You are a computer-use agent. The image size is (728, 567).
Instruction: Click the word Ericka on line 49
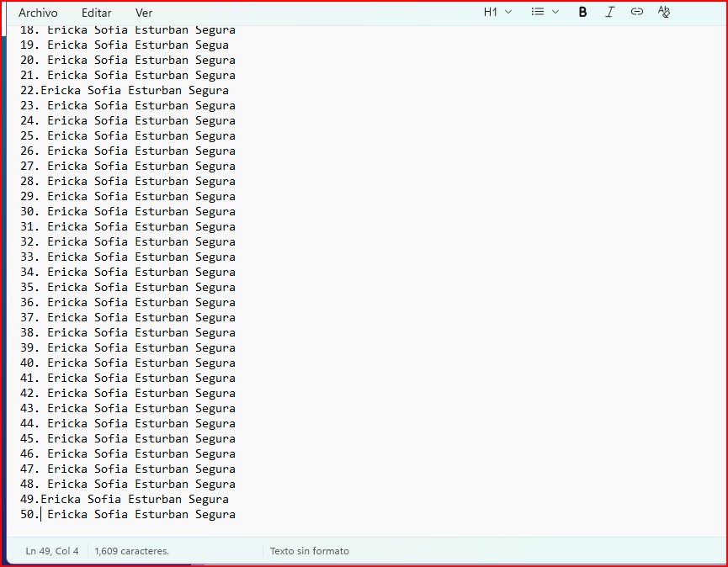pos(61,500)
